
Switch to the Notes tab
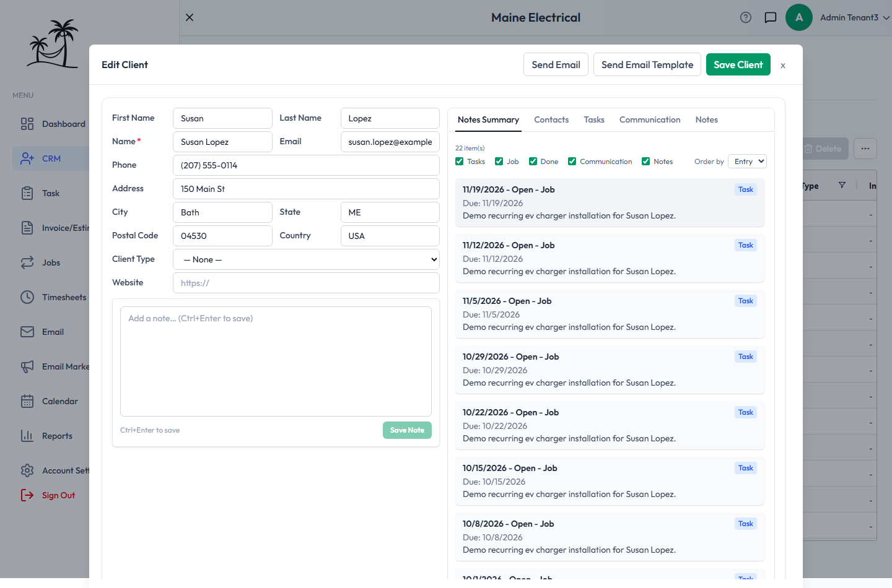point(707,119)
